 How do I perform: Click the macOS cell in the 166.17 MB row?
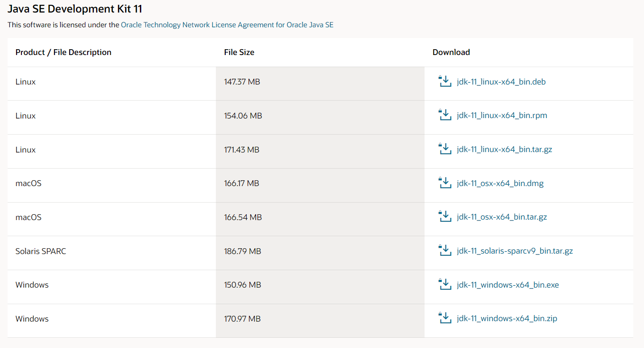(x=112, y=185)
